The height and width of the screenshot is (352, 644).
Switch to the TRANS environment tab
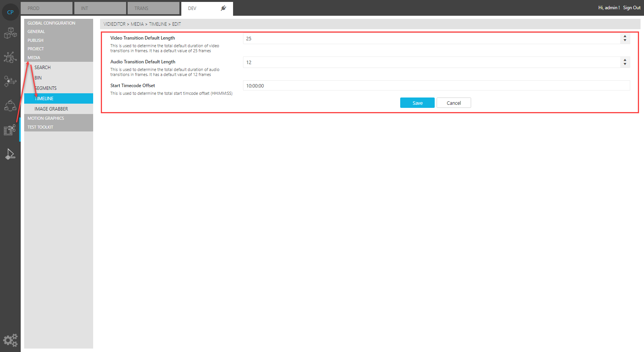tap(153, 8)
